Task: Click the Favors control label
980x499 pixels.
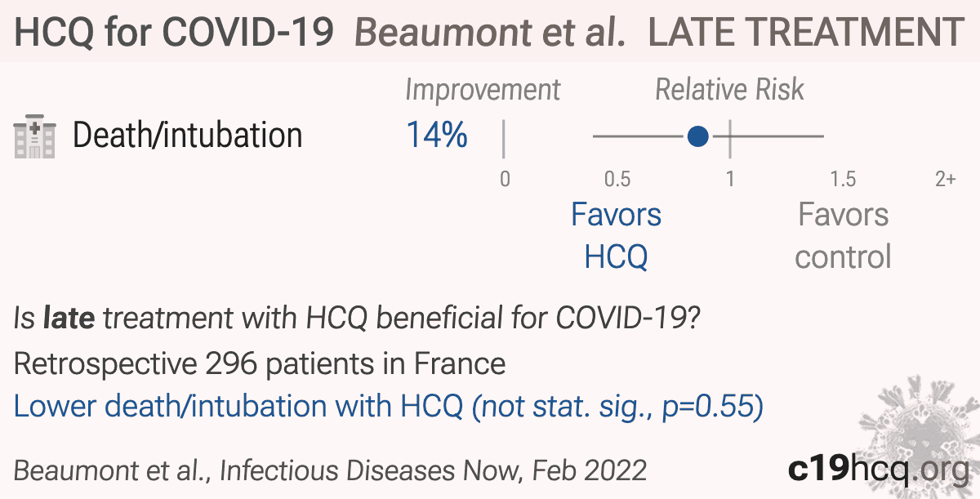Action: coord(843,236)
